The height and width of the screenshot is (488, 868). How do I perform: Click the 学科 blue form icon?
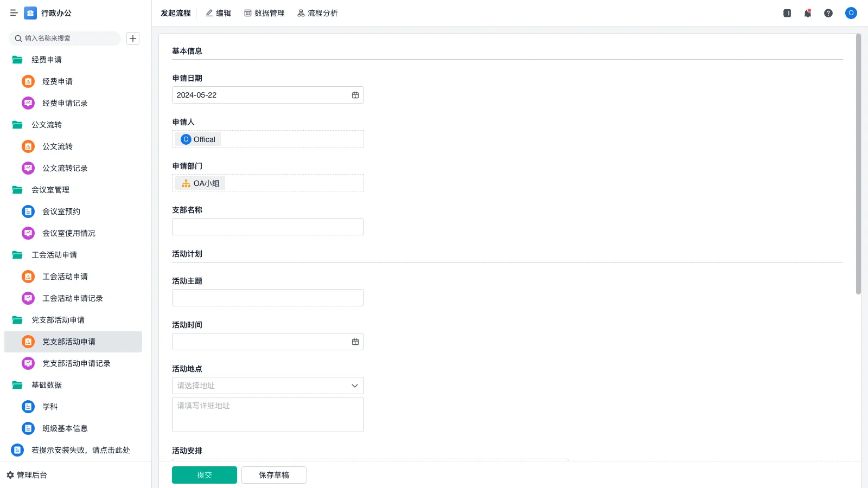click(x=28, y=407)
